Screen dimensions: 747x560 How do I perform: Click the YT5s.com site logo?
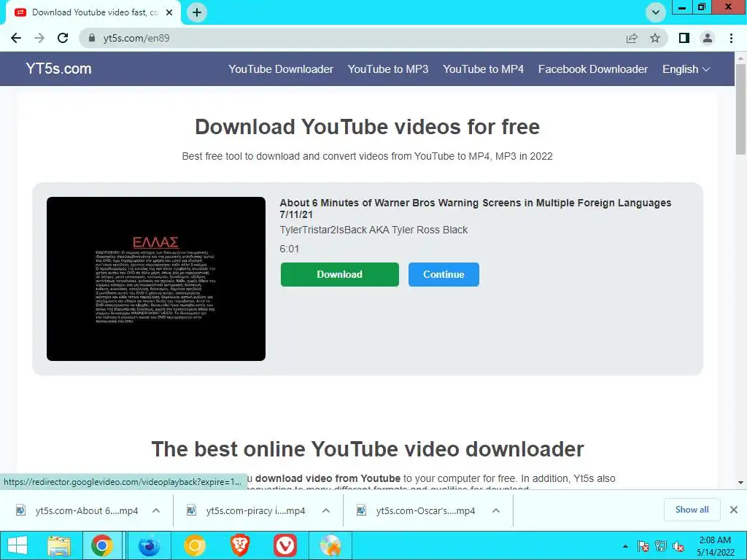point(58,69)
